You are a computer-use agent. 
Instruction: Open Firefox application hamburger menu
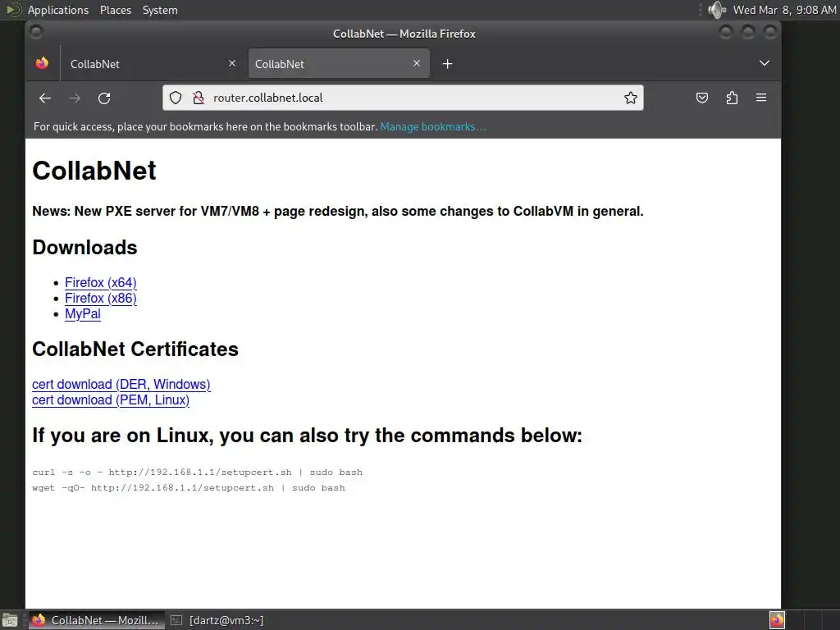point(761,98)
